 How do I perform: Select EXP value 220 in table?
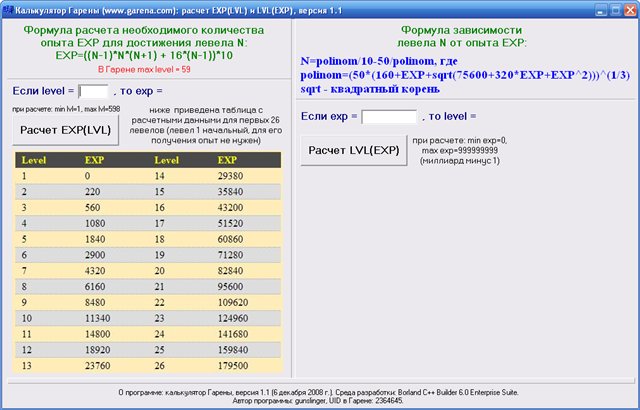point(93,192)
